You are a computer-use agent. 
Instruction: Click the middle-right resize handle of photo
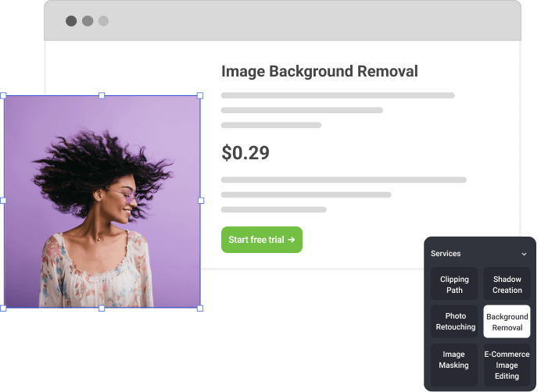(x=200, y=201)
